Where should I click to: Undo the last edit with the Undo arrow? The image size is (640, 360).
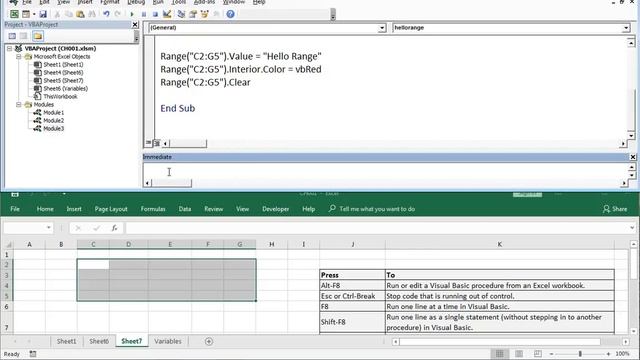[x=106, y=14]
